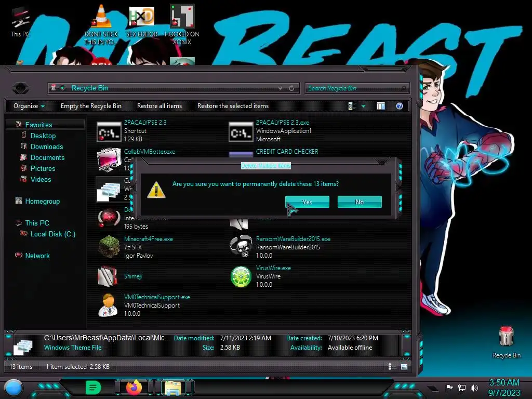Select This PC in the navigation pane

click(37, 223)
